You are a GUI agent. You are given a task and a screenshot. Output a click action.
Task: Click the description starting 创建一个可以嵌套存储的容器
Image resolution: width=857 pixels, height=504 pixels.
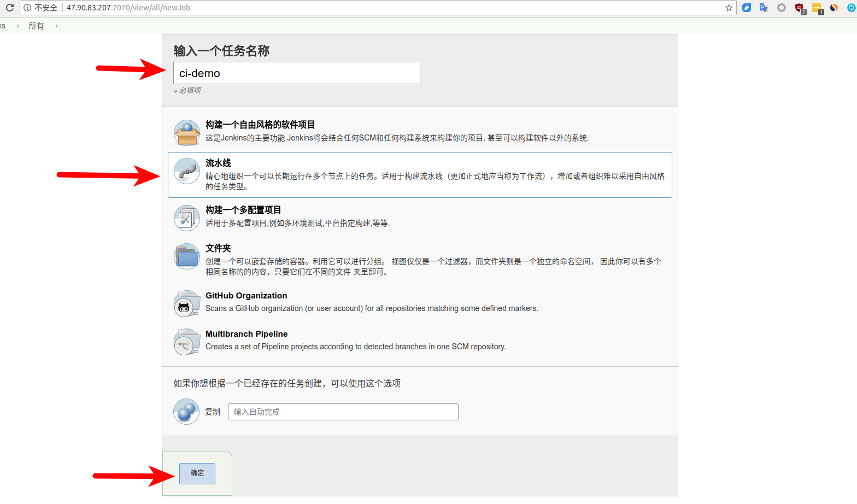pyautogui.click(x=433, y=267)
